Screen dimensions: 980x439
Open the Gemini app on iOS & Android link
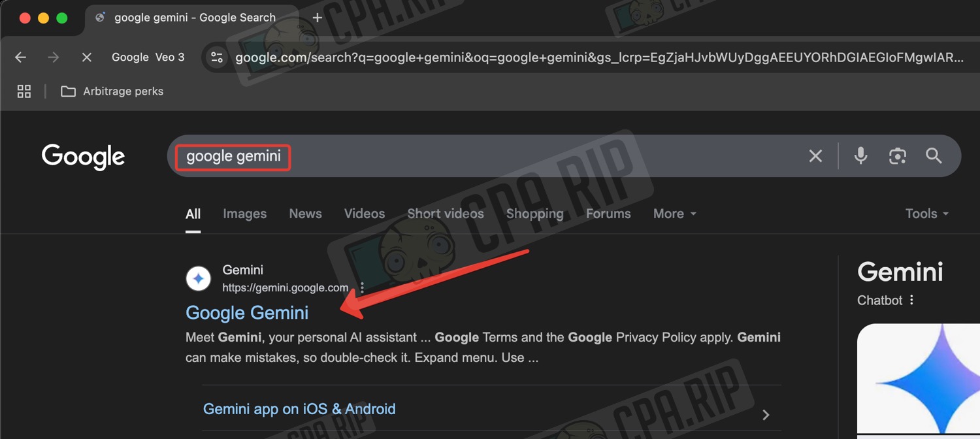pos(299,409)
